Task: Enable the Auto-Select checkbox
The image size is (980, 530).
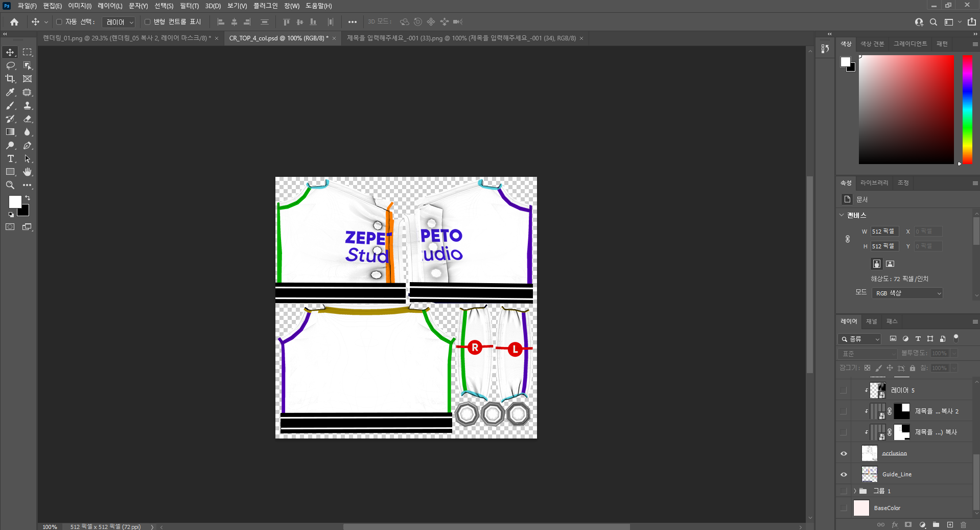Action: pyautogui.click(x=59, y=22)
